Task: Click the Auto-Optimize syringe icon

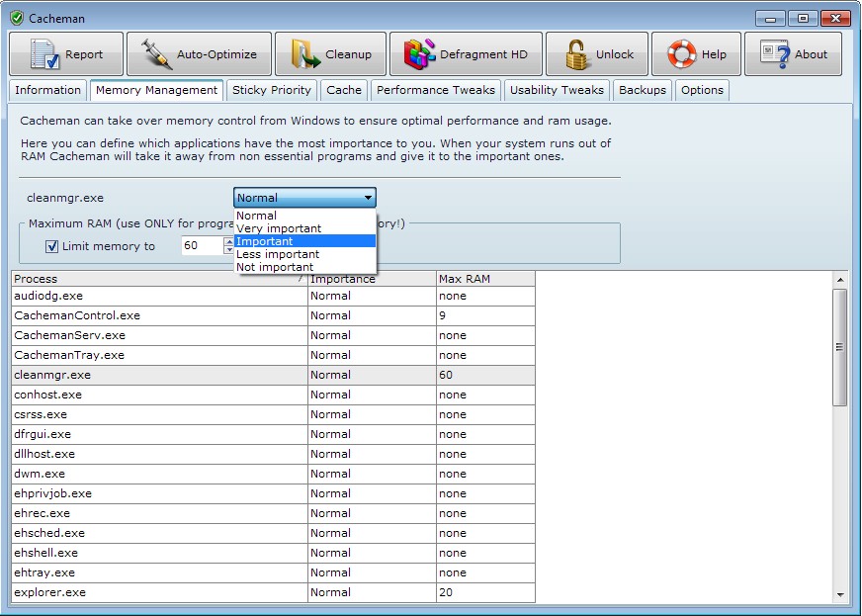Action: click(157, 54)
